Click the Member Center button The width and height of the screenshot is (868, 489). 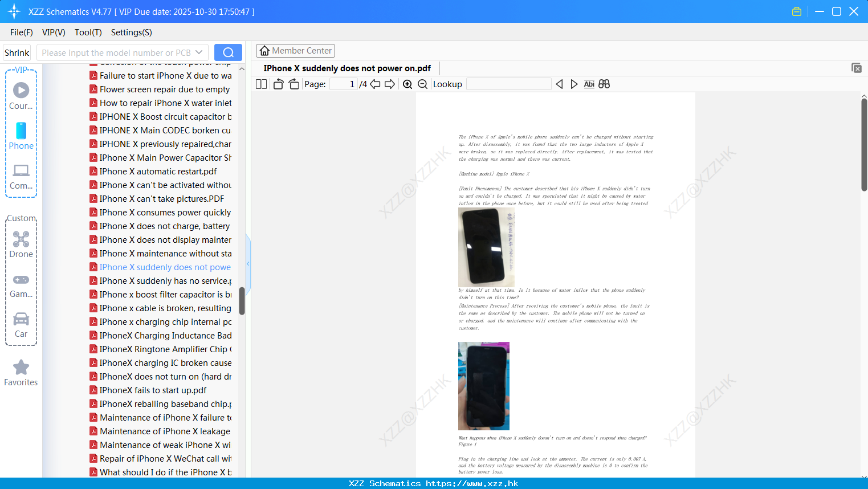[x=295, y=51]
